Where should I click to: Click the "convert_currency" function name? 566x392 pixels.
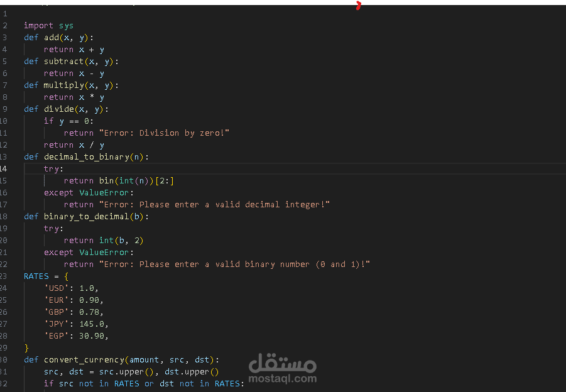click(x=84, y=359)
